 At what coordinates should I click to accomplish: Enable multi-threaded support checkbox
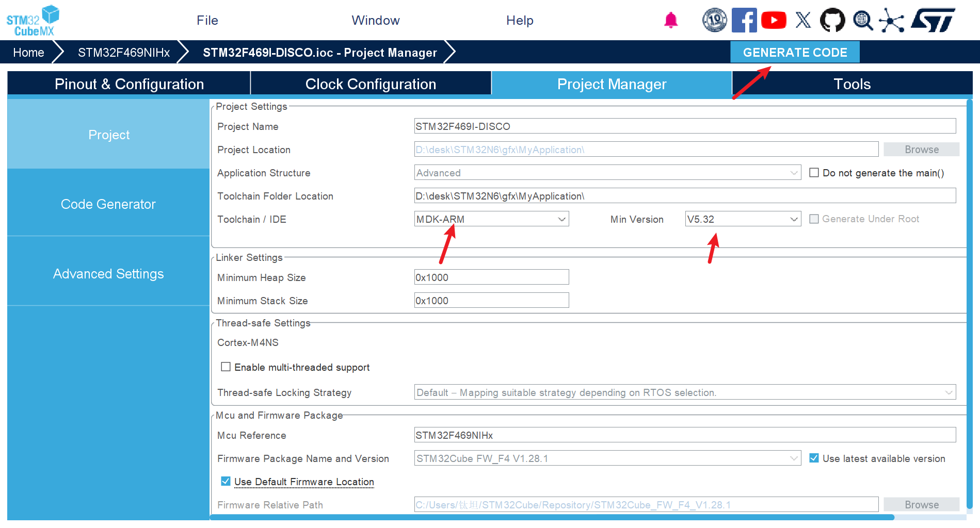(226, 367)
